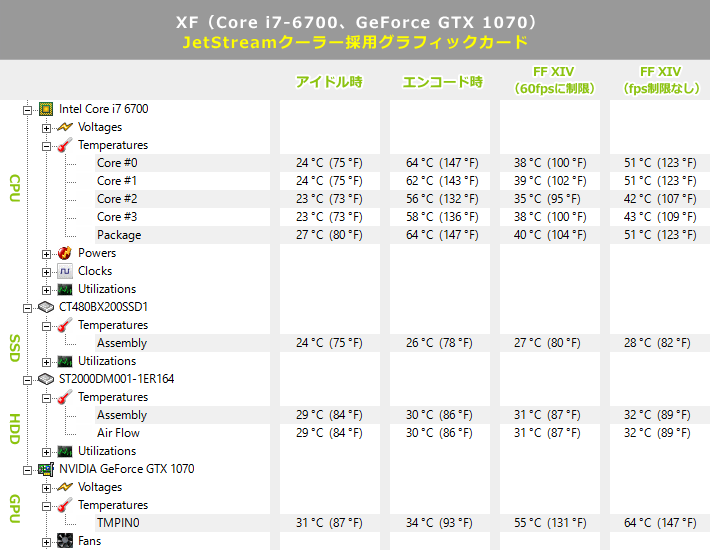This screenshot has width=710, height=550.
Task: Click the Clocks waveform icon
Action: click(x=65, y=271)
